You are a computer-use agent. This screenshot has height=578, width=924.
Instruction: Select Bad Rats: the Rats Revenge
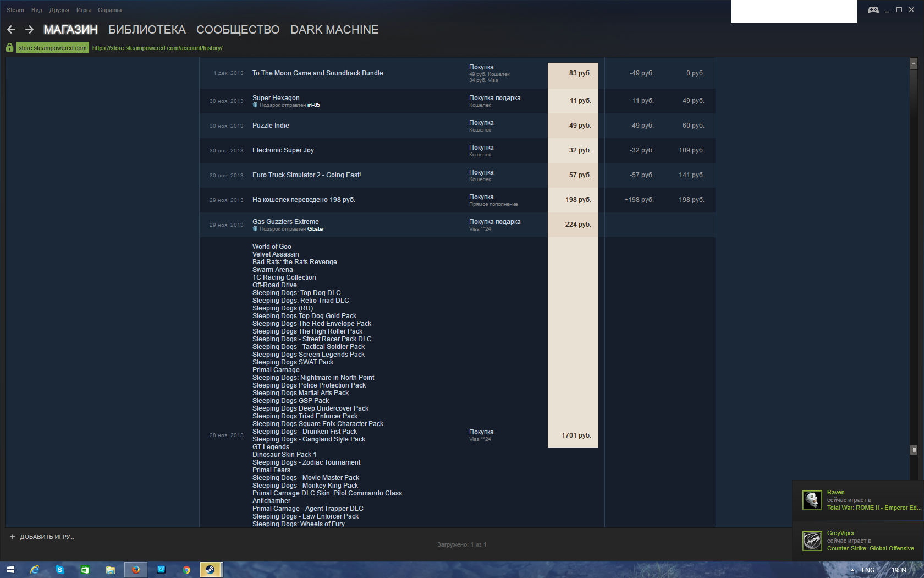(x=295, y=262)
